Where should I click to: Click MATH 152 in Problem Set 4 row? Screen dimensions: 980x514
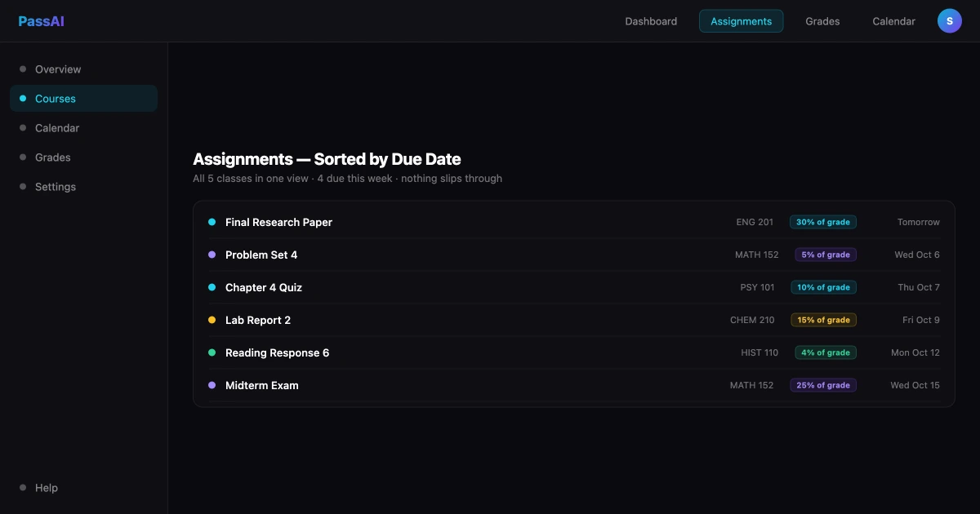tap(757, 255)
